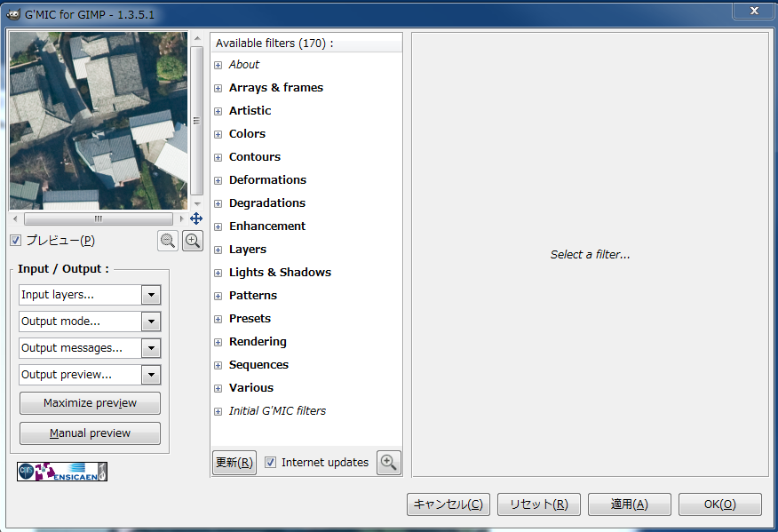The width and height of the screenshot is (778, 532).
Task: Expand the Deformations filter category
Action: point(218,180)
